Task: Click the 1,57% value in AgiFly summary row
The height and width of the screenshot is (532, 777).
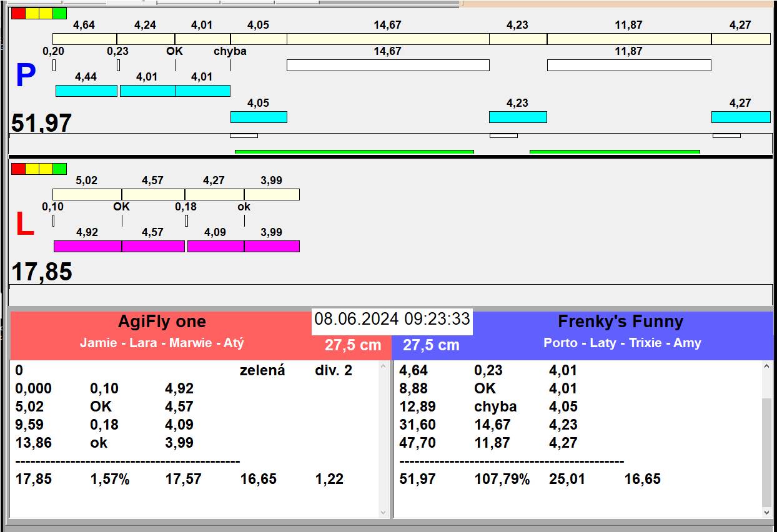Action: pos(110,479)
